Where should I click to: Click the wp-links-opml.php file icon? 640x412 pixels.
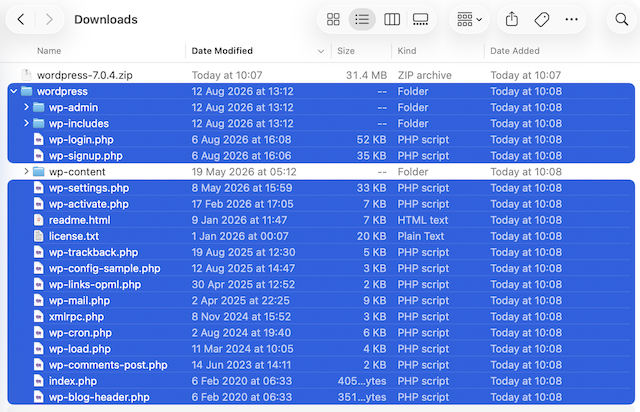click(x=38, y=284)
